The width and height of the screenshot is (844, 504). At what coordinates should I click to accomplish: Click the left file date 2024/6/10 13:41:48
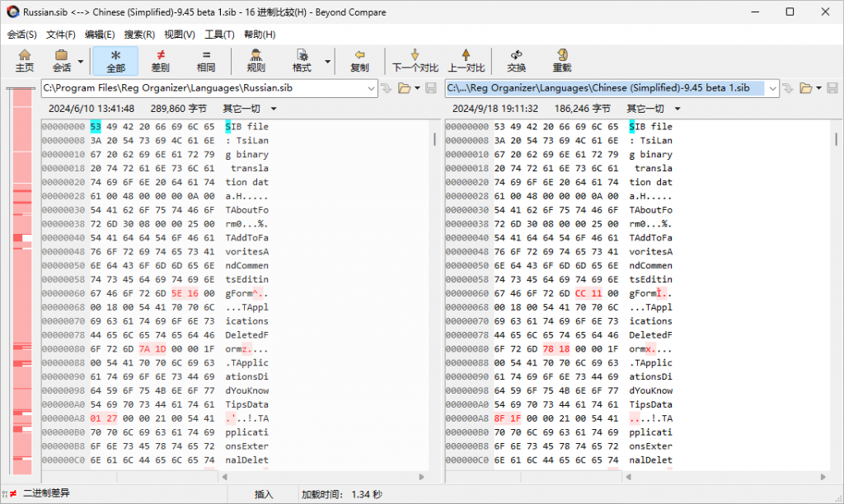click(91, 109)
